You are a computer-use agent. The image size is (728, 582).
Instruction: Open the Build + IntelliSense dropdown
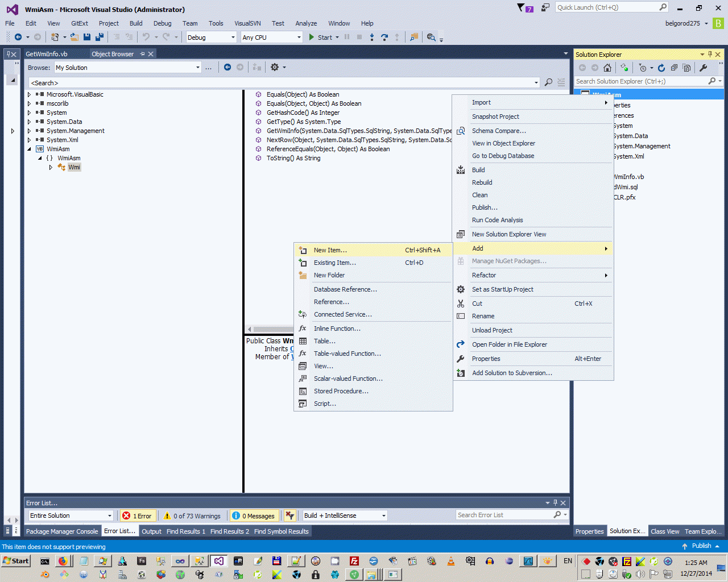pos(345,516)
